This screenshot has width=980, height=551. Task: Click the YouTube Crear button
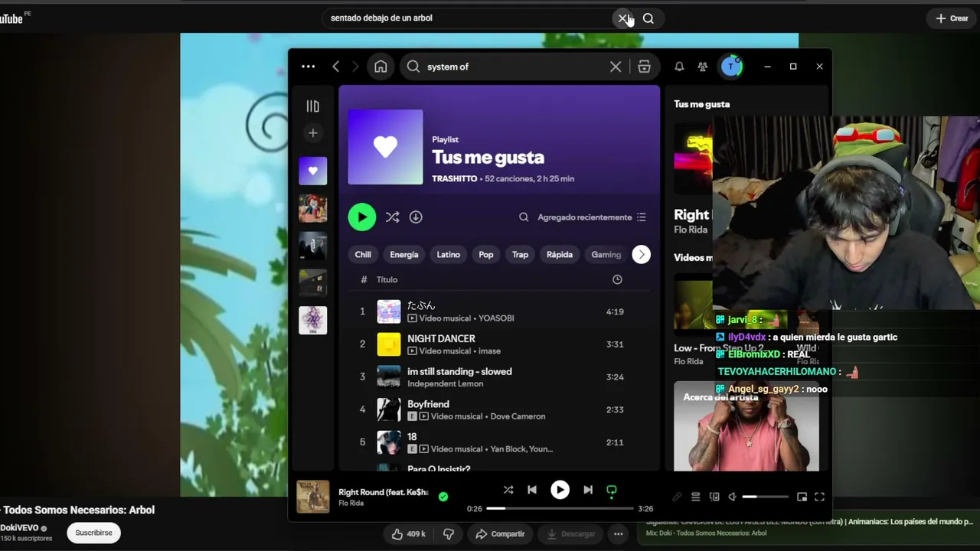click(952, 18)
